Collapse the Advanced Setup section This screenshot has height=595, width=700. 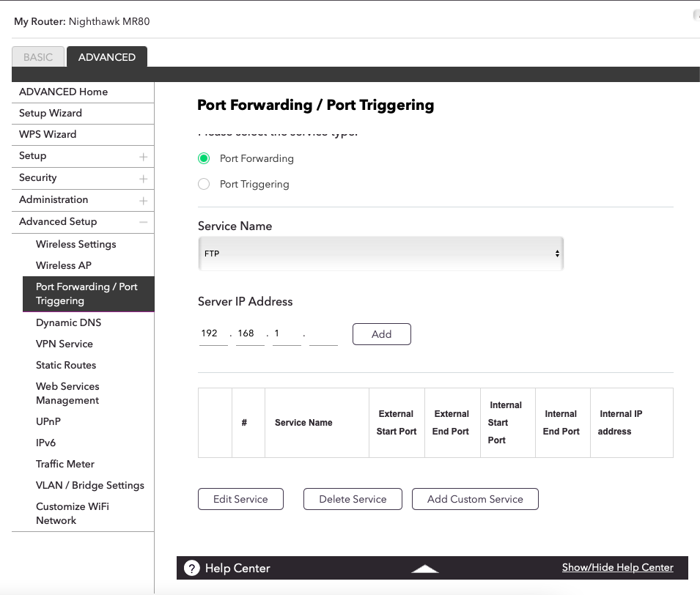[143, 222]
